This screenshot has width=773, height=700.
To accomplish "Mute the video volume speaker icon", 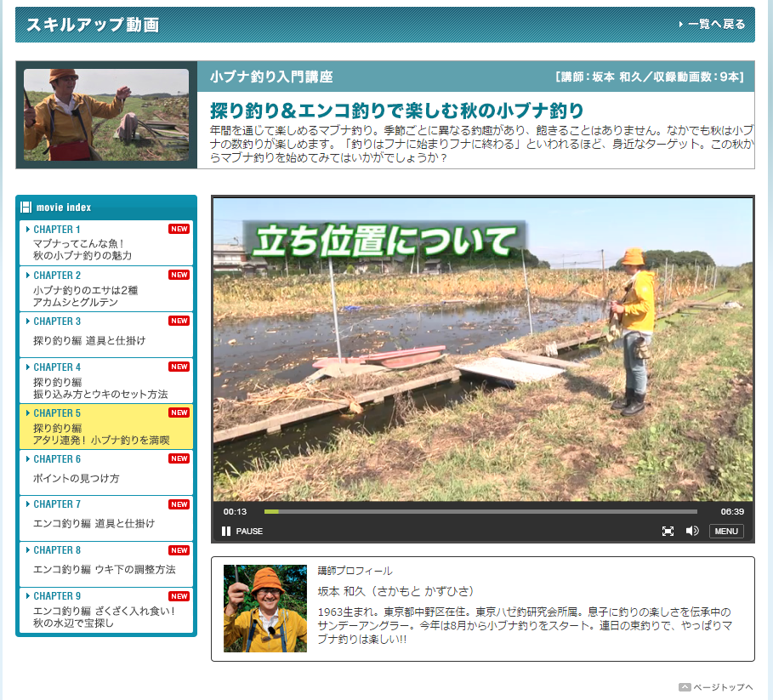I will coord(692,531).
